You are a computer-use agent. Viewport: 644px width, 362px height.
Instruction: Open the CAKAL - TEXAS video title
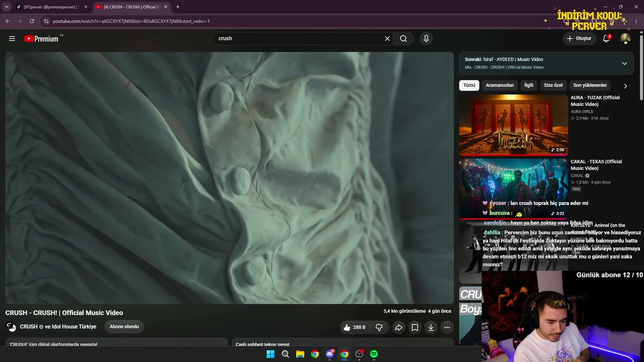coord(596,165)
